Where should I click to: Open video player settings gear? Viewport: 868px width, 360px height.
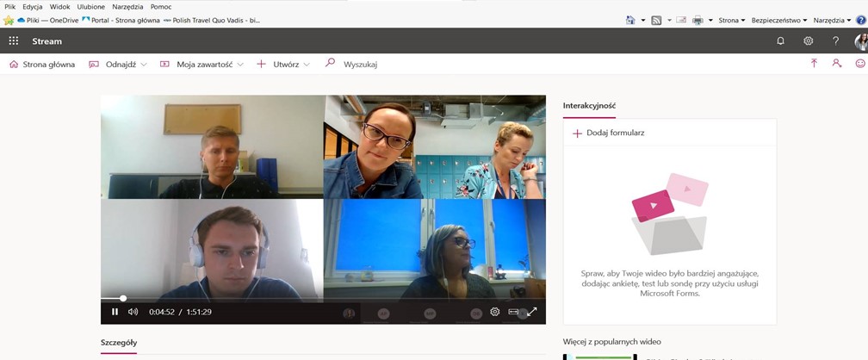click(495, 312)
